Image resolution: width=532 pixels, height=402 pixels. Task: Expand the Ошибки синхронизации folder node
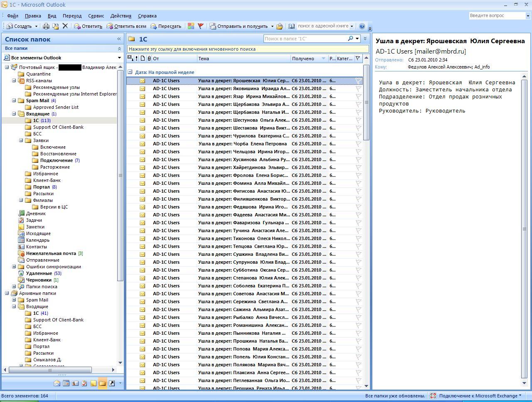click(x=14, y=267)
